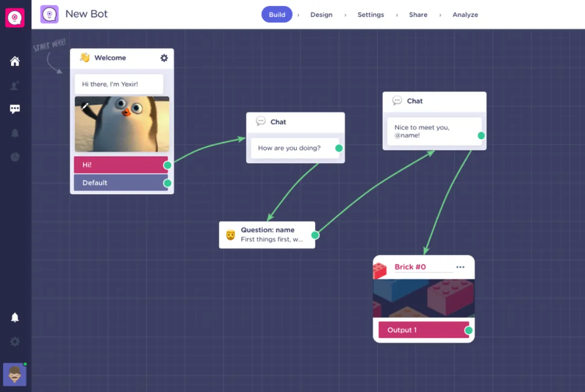Select the 'Chat' title above 'How are you doing?'

click(x=278, y=122)
